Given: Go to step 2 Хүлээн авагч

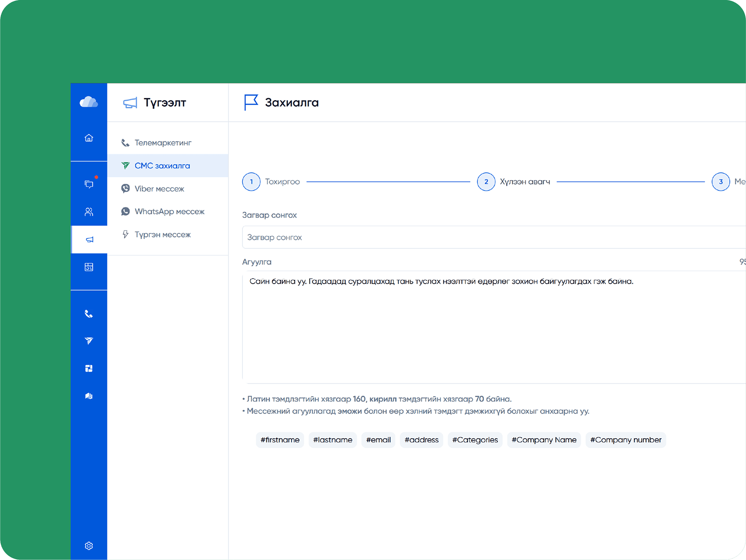Looking at the screenshot, I should pyautogui.click(x=514, y=182).
